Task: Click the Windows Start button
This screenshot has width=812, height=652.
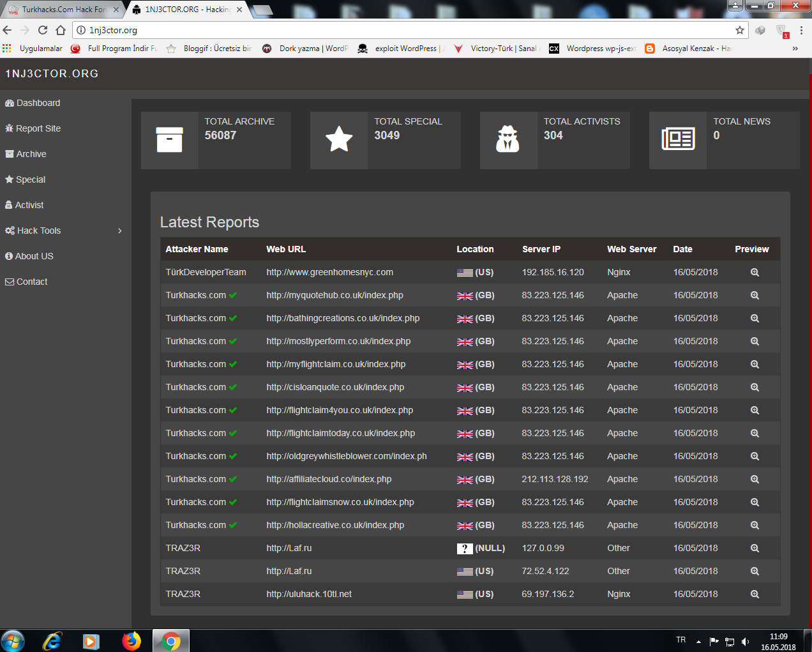Action: click(13, 641)
